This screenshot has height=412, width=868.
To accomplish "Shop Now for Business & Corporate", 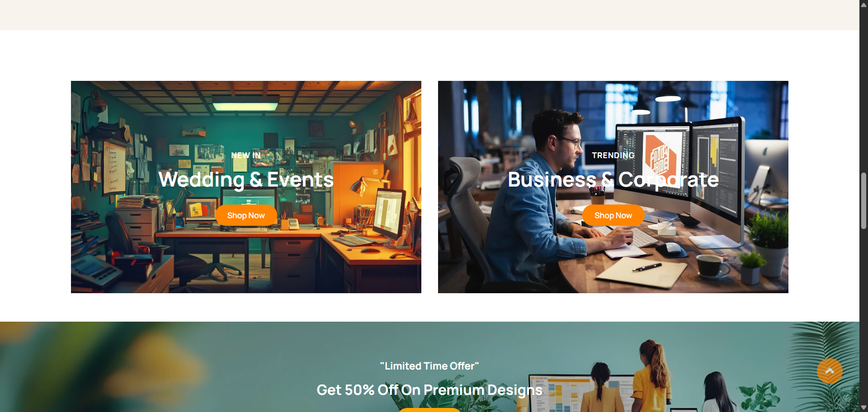I will click(x=613, y=215).
